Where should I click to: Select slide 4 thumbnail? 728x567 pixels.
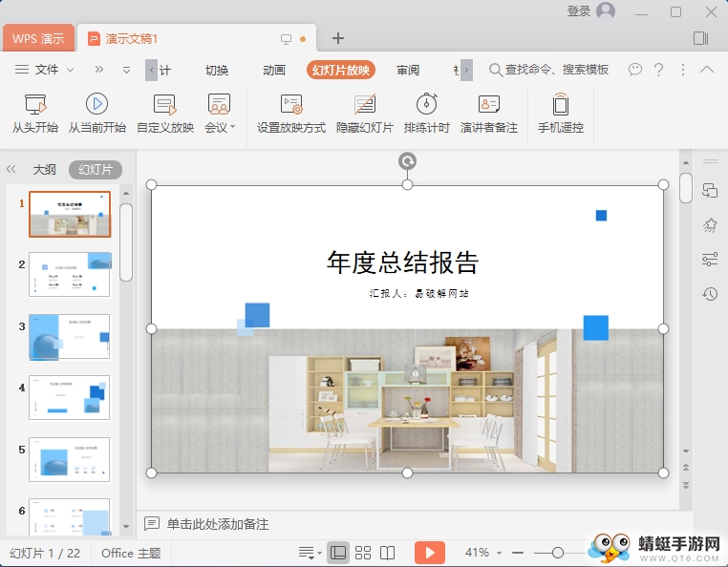pyautogui.click(x=70, y=398)
